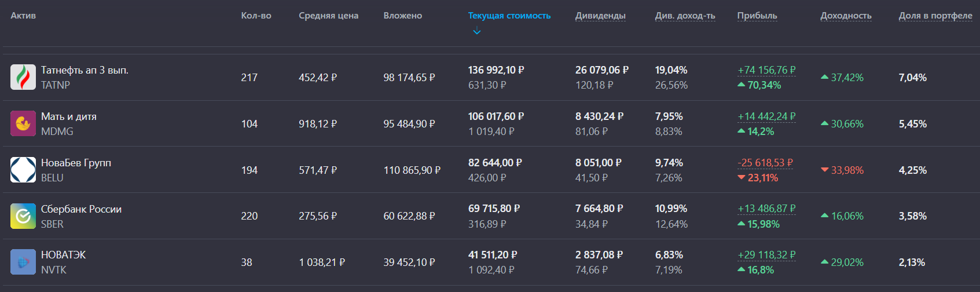Click average price 918,12 ₽
The height and width of the screenshot is (292, 980).
(318, 123)
